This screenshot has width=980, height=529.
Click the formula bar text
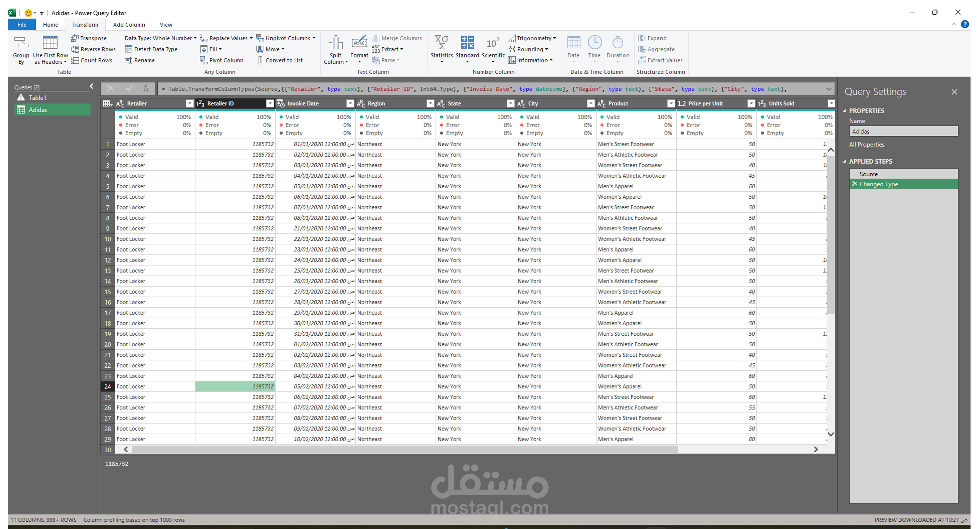(474, 89)
